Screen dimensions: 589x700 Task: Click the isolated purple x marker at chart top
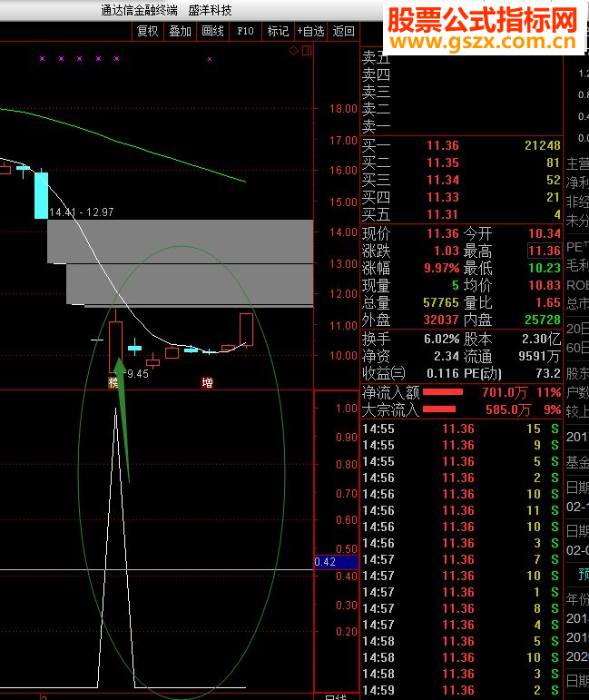(x=210, y=59)
